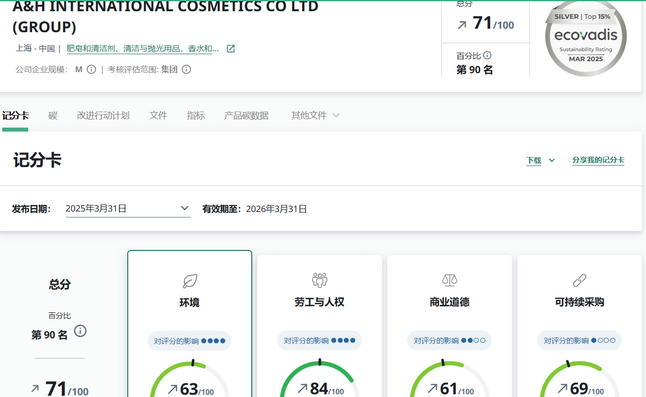Open the 发布日期 date dropdown

click(x=128, y=209)
